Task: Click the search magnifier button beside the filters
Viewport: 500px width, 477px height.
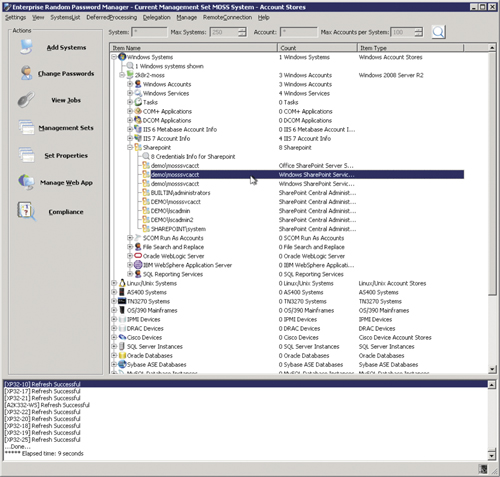Action: 438,32
